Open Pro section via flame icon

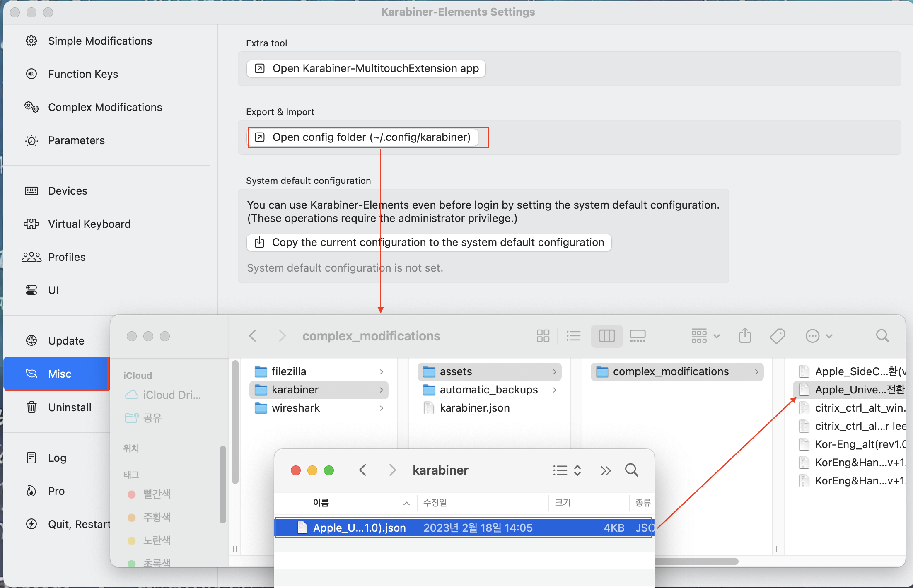coord(32,491)
